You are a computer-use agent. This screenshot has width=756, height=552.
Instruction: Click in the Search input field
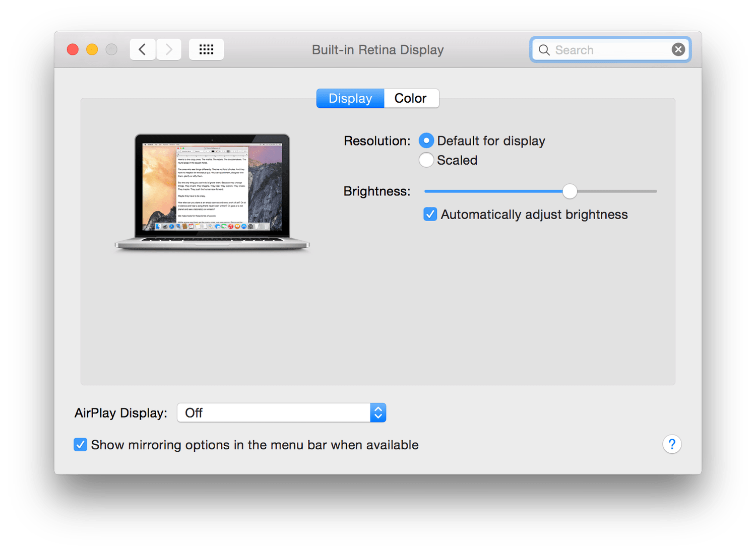pyautogui.click(x=610, y=50)
